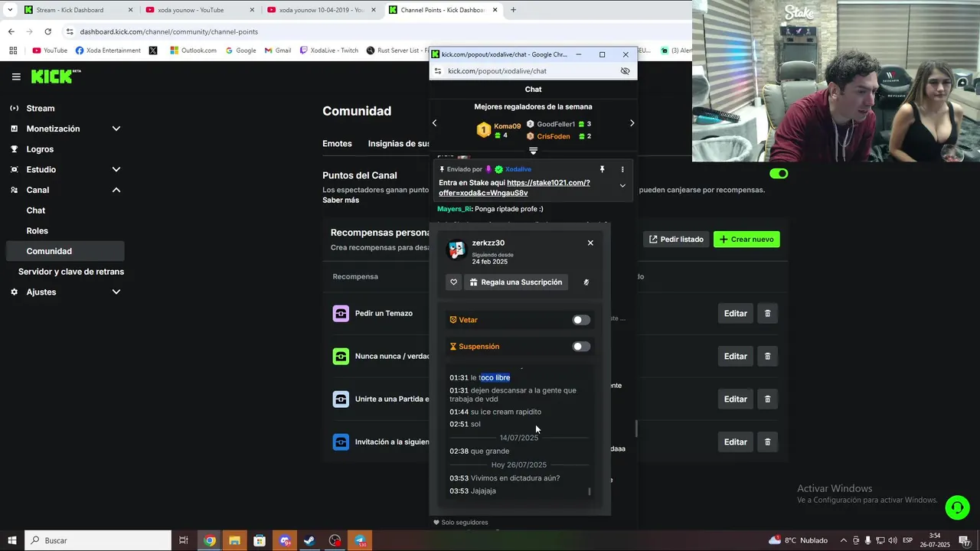Open site info in chat popout
Image resolution: width=980 pixels, height=551 pixels.
(x=437, y=71)
